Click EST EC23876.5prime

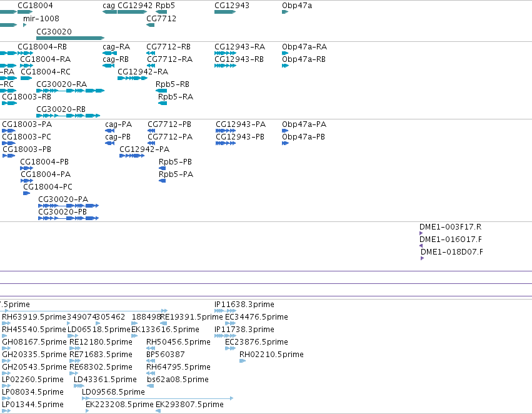pos(256,343)
